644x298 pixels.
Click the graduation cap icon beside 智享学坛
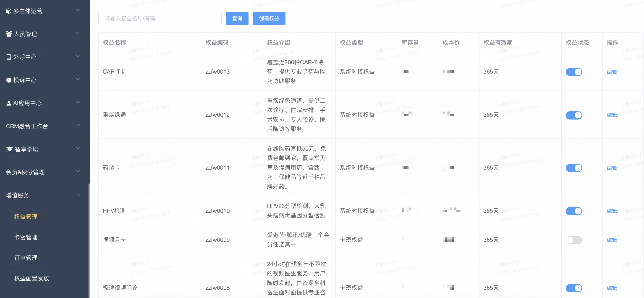(x=9, y=149)
